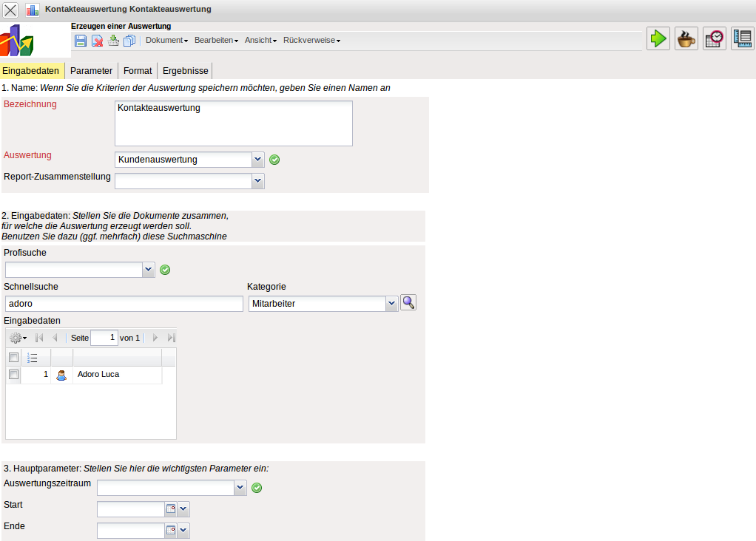Click the green check next to Auswertung
756x541 pixels.
274,160
